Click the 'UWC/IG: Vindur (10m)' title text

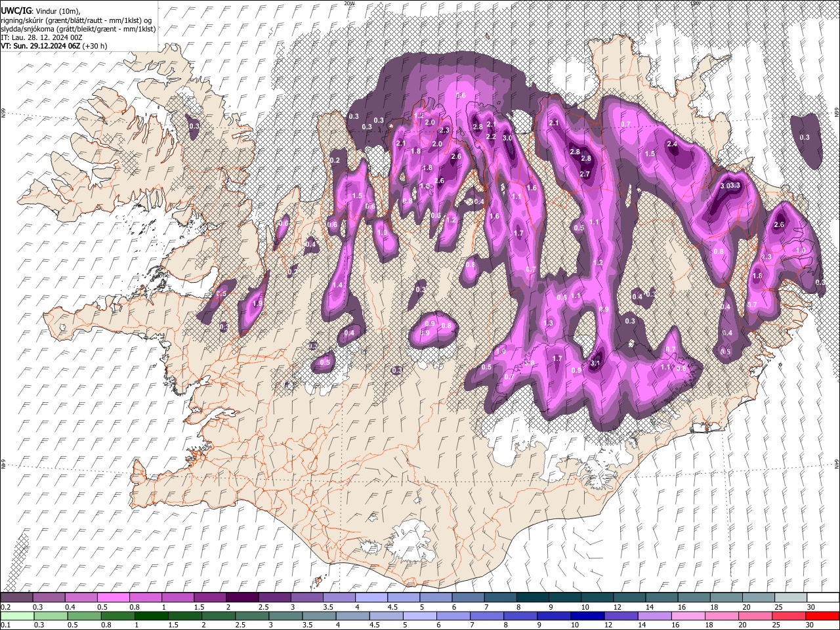[x=41, y=10]
